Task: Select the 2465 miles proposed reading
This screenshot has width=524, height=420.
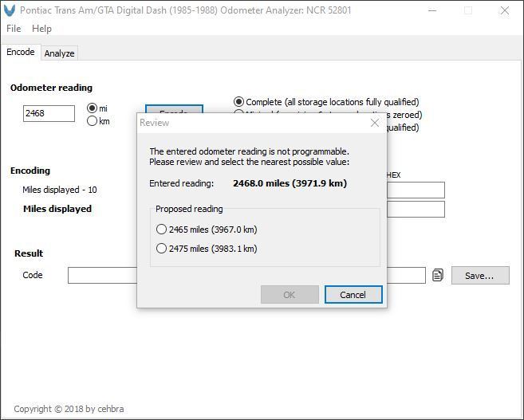Action: pyautogui.click(x=162, y=230)
